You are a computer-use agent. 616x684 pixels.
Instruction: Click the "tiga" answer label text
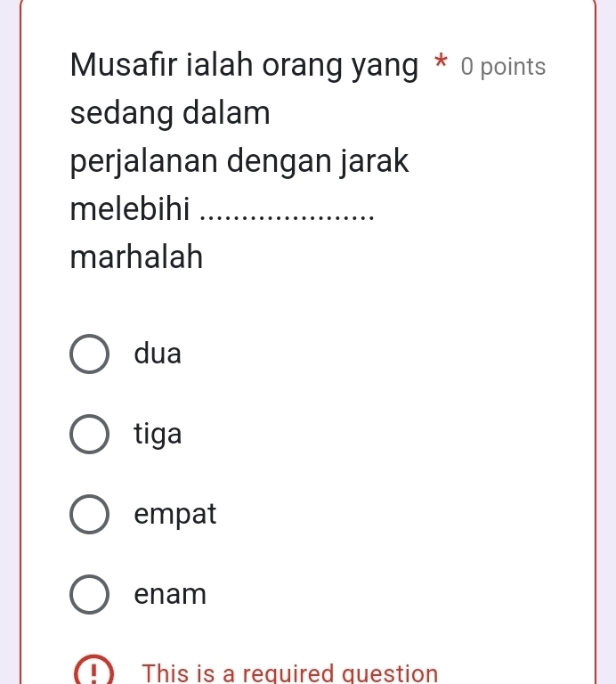click(158, 435)
